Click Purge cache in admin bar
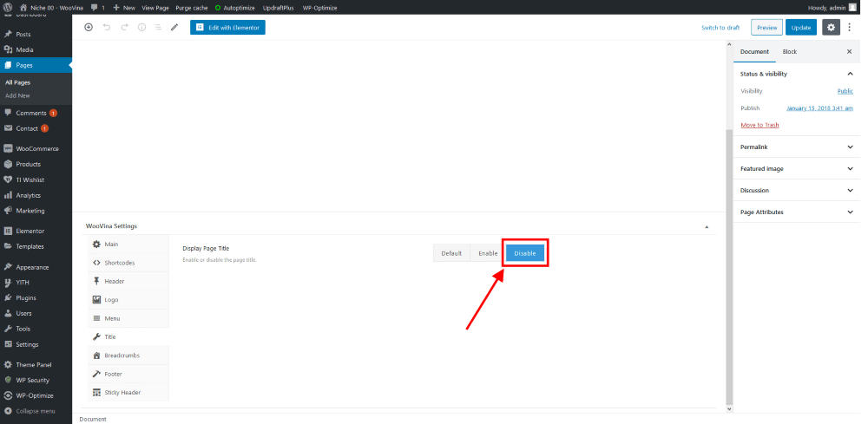This screenshot has width=868, height=424. pos(192,8)
